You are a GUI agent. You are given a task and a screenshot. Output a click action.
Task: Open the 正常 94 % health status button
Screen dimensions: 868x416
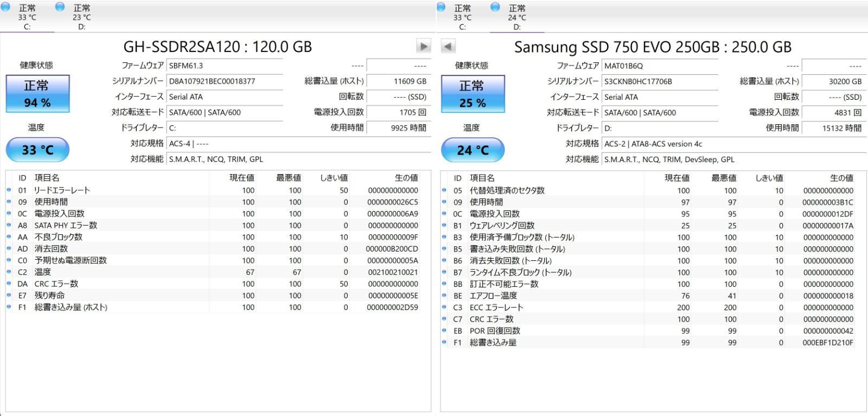(x=37, y=94)
